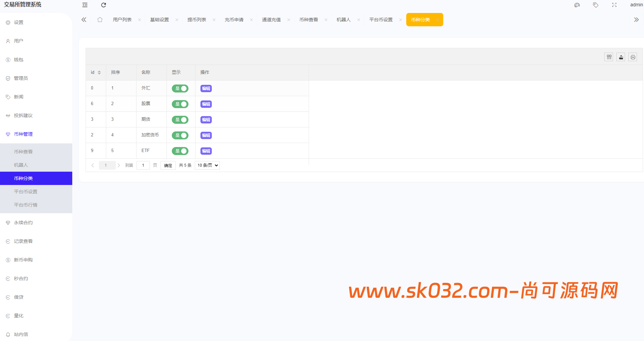Switch to the 用户列表 tab
The width and height of the screenshot is (644, 341).
pyautogui.click(x=122, y=20)
